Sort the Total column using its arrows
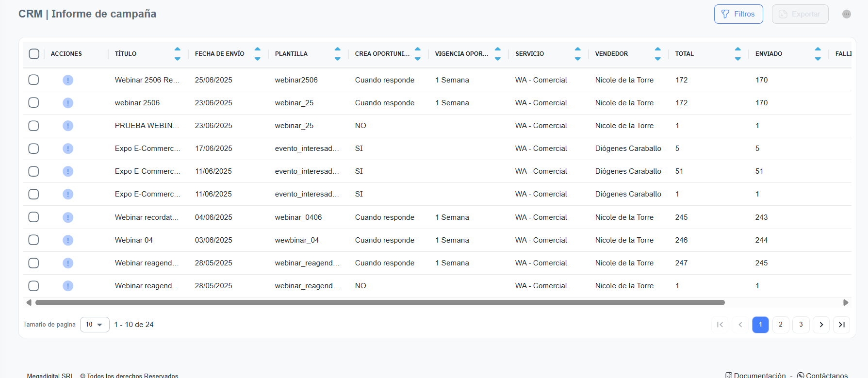 (737, 54)
